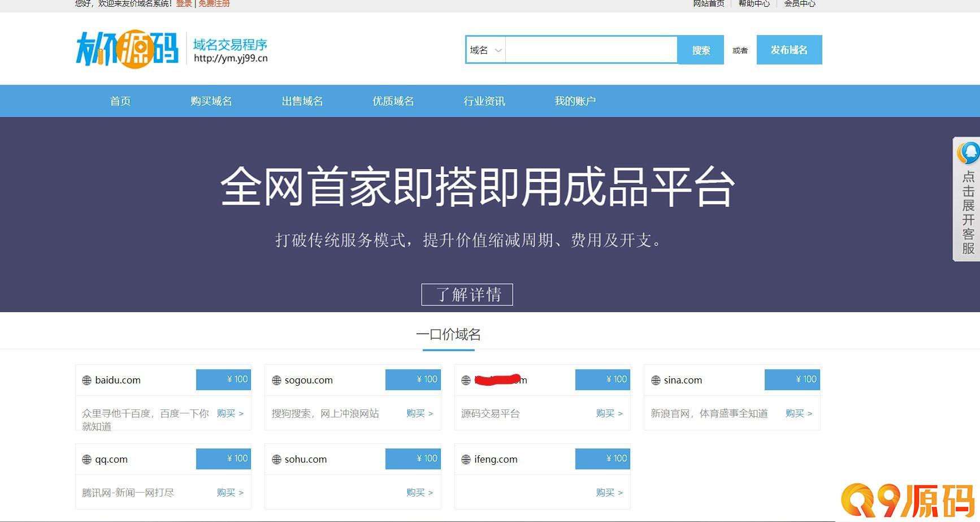Click the 腾讯网-新闻一网打尽 description
Image resolution: width=980 pixels, height=522 pixels.
point(128,493)
